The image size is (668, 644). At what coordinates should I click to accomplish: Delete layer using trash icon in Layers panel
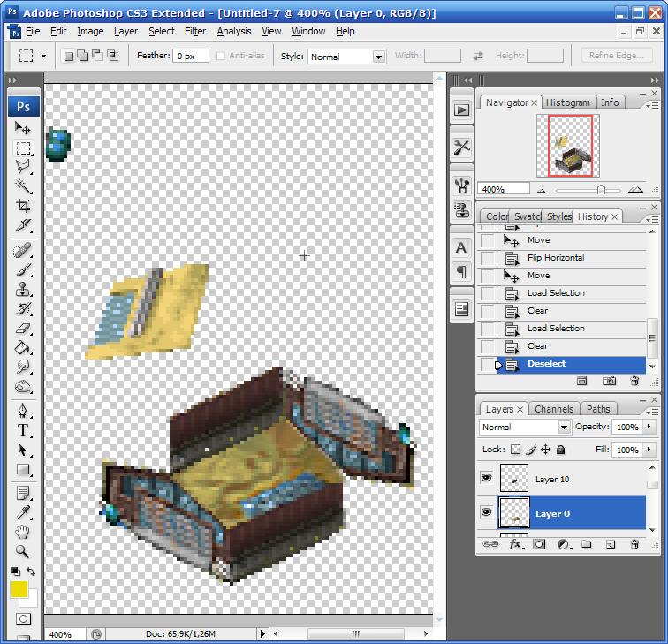pyautogui.click(x=634, y=544)
